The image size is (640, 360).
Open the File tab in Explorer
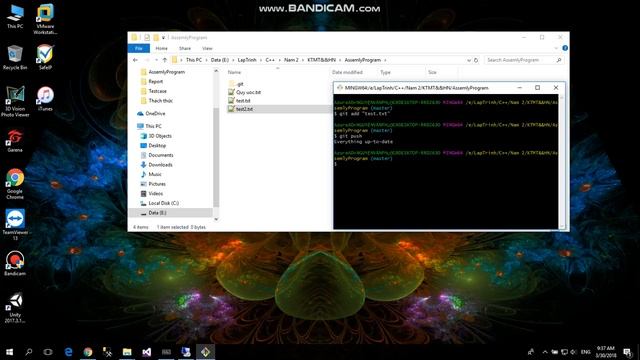pyautogui.click(x=139, y=48)
